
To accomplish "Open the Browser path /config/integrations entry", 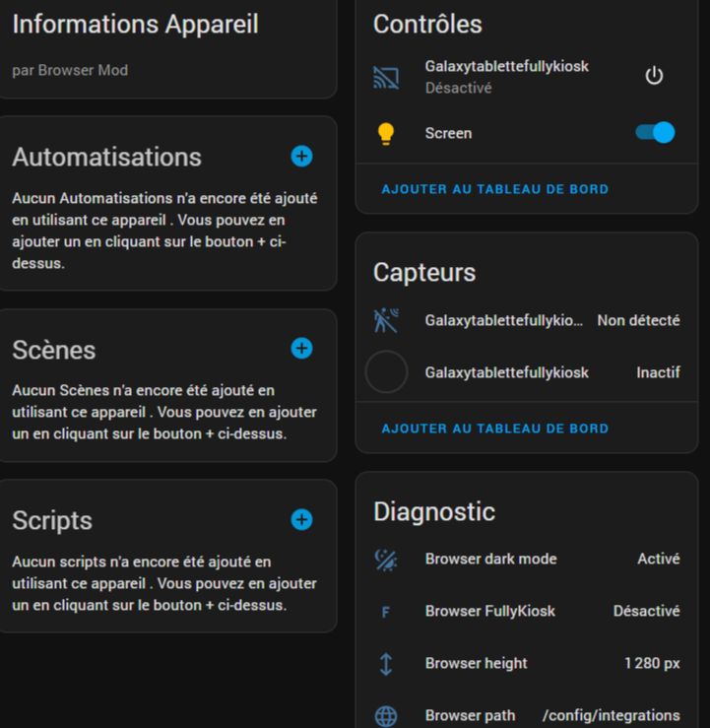I will pos(527,715).
